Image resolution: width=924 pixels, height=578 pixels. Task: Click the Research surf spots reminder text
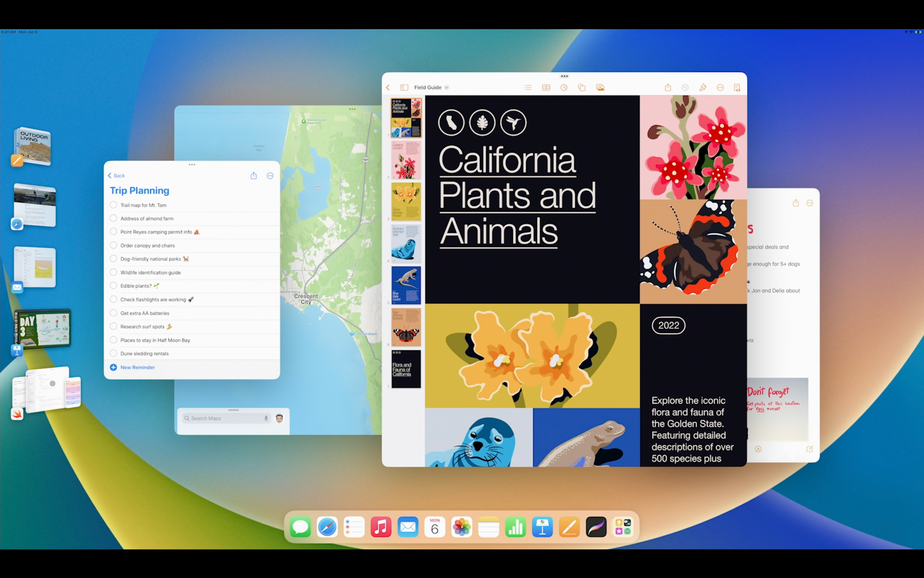coord(143,326)
